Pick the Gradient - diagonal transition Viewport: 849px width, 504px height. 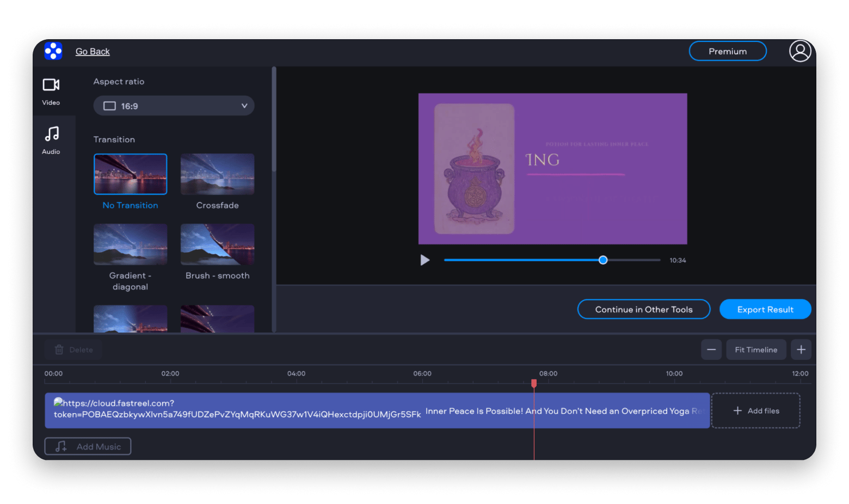pos(130,244)
